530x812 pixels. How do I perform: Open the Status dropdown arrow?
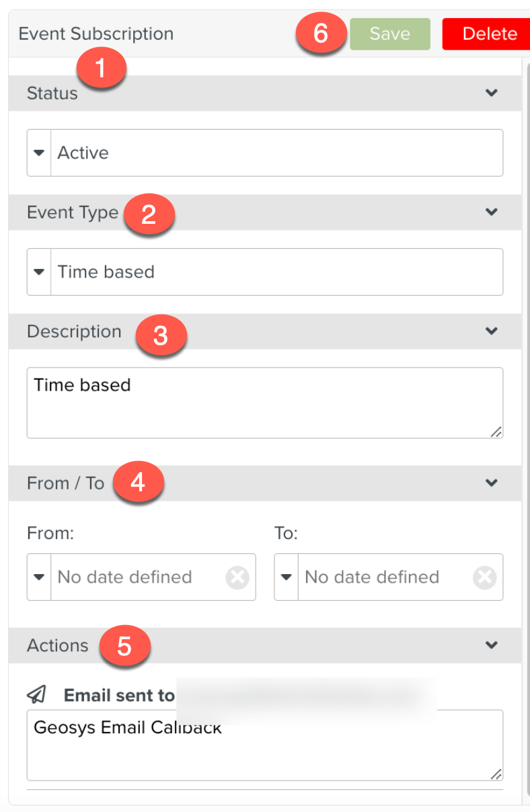[39, 153]
